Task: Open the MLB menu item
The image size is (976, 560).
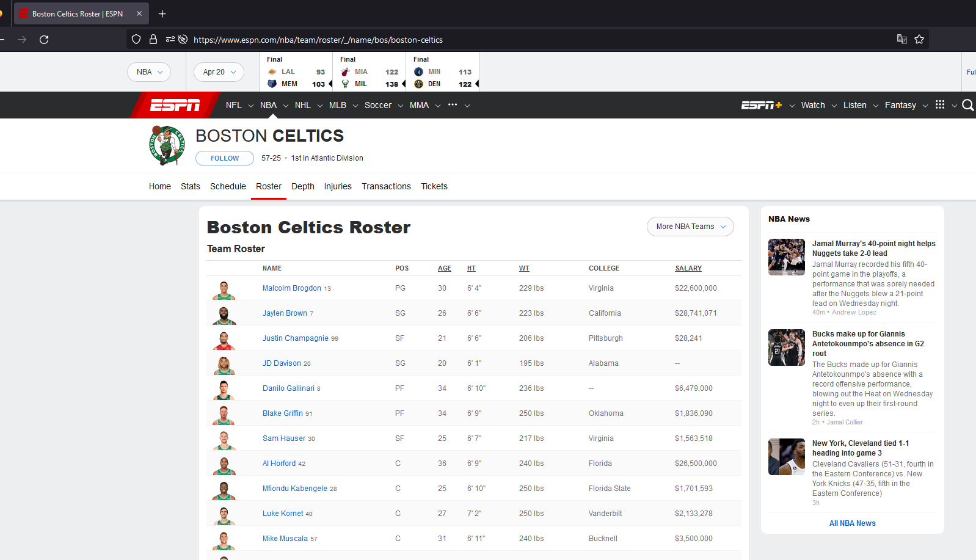Action: coord(338,105)
